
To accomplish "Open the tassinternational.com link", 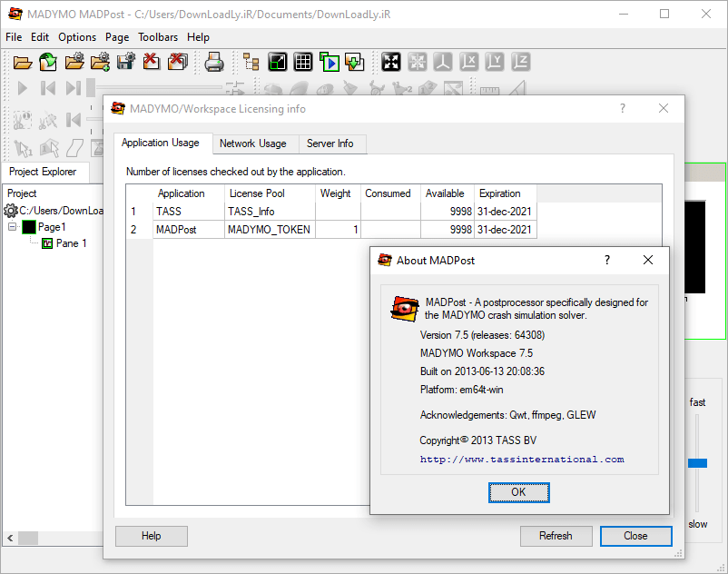I will (522, 460).
